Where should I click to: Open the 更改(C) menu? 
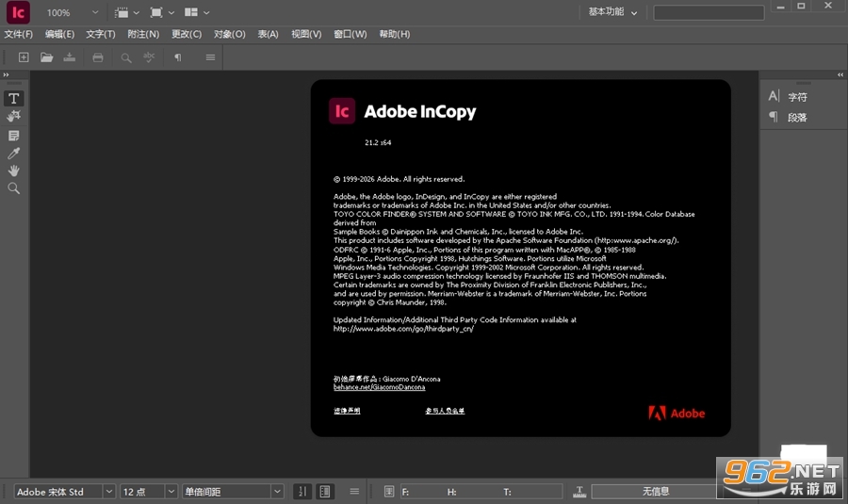coord(187,34)
